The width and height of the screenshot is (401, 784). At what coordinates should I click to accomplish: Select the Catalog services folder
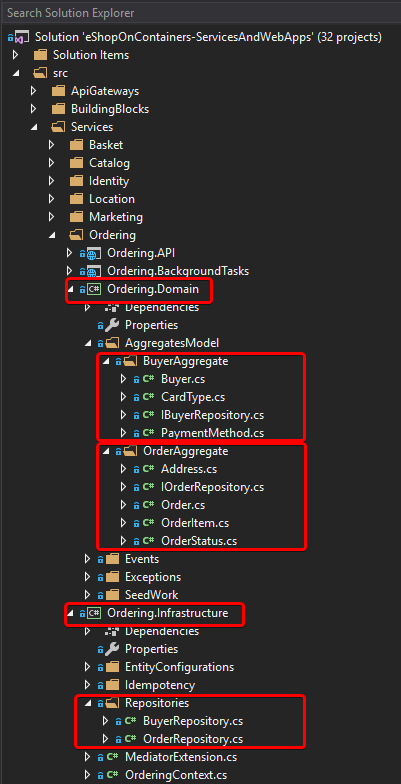pos(109,163)
